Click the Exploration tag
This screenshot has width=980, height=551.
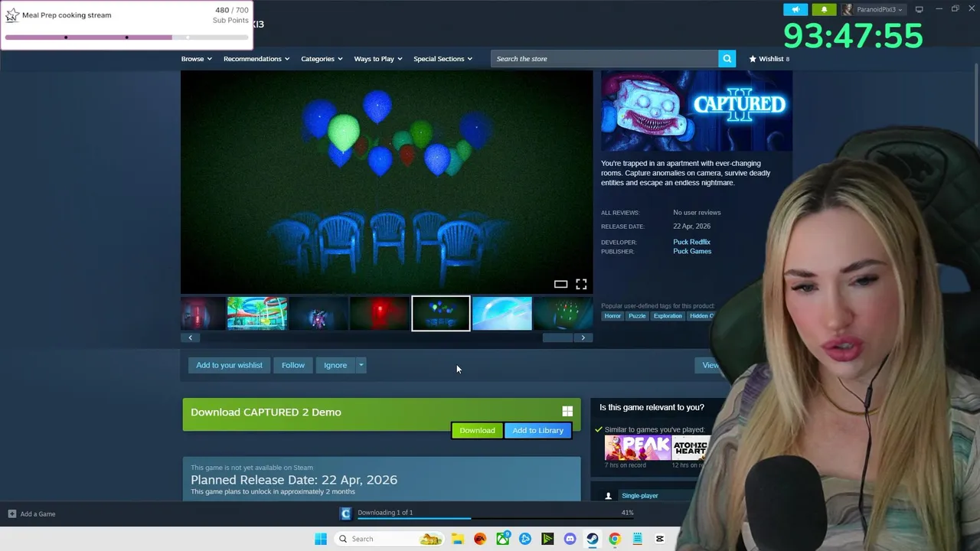click(x=668, y=316)
